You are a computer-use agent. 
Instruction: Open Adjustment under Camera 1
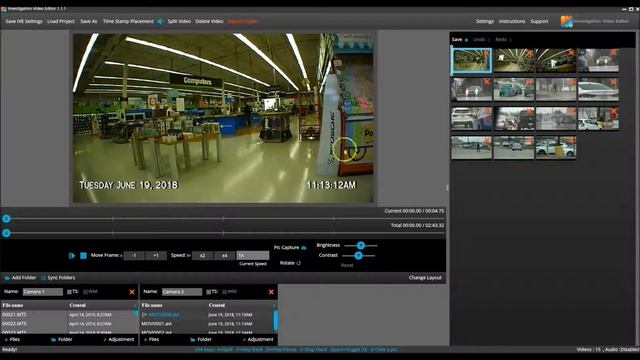[119, 339]
